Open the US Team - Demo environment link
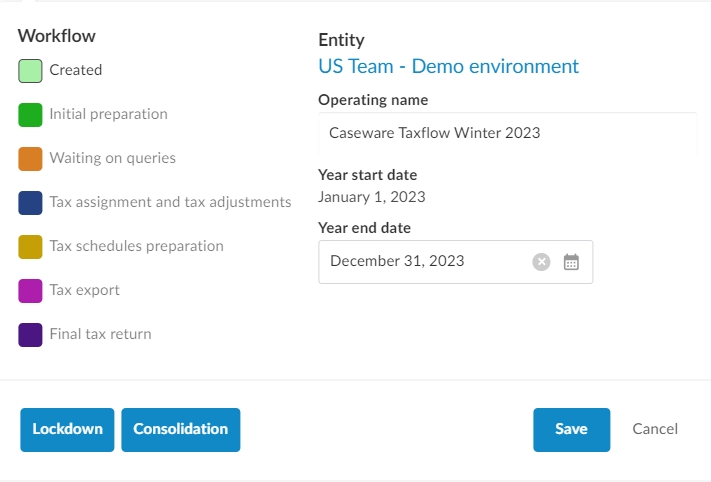Viewport: 711px width, 482px height. (448, 67)
